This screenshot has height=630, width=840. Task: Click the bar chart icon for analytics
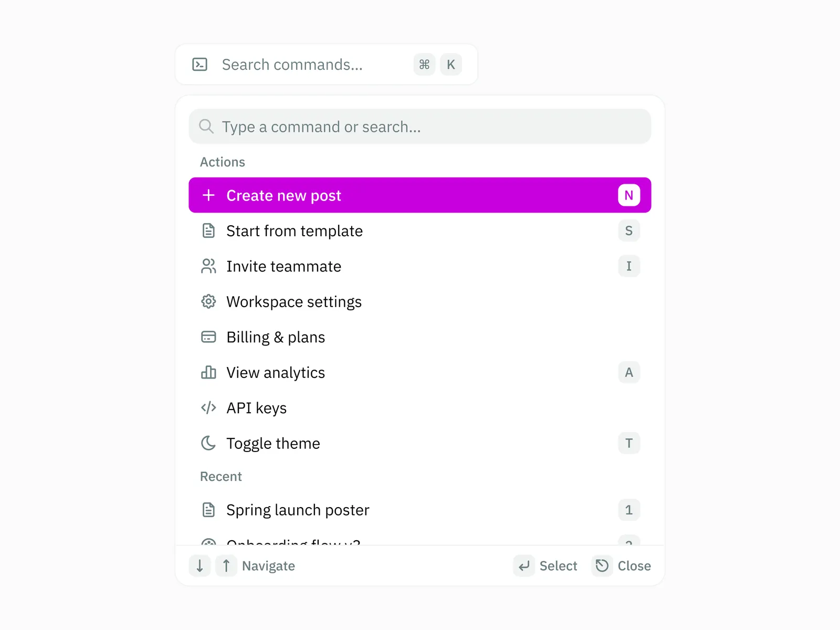pyautogui.click(x=208, y=373)
